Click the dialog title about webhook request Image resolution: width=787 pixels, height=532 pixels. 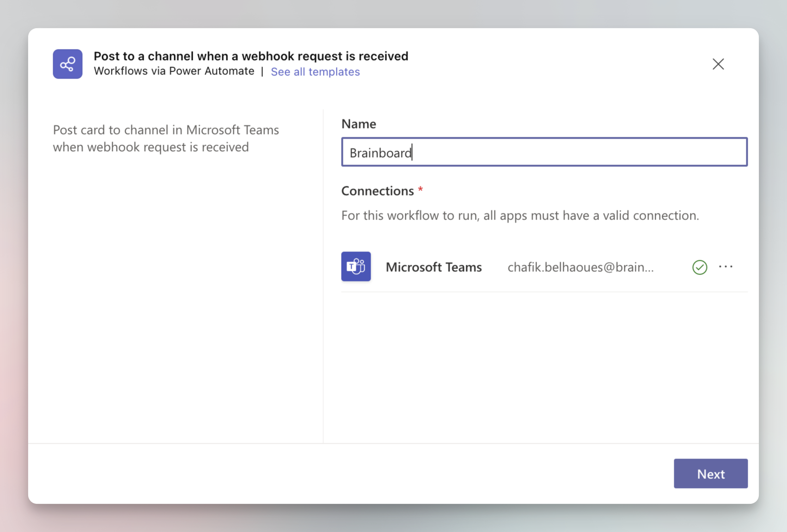tap(251, 56)
